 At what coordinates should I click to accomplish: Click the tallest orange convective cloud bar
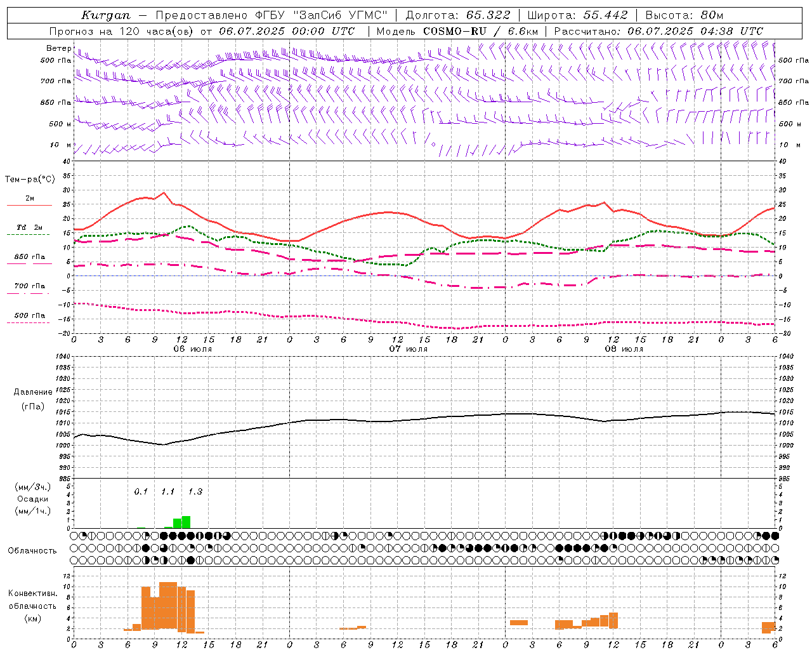tap(168, 605)
